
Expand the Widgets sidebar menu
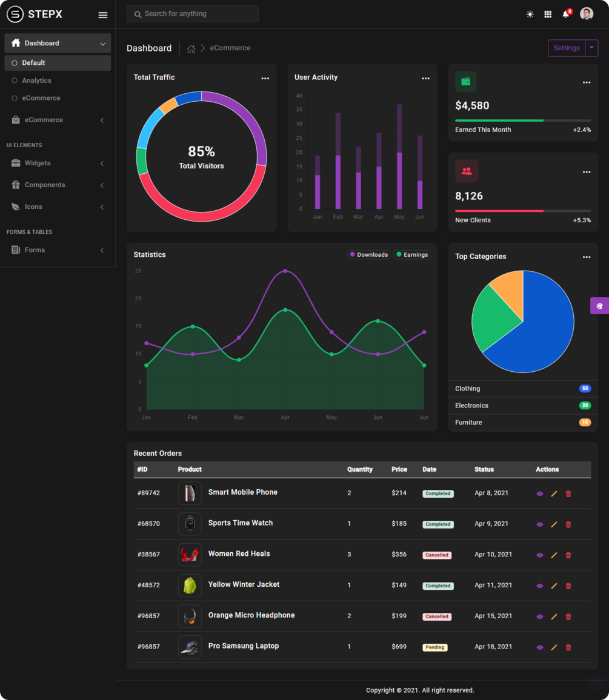(x=58, y=163)
